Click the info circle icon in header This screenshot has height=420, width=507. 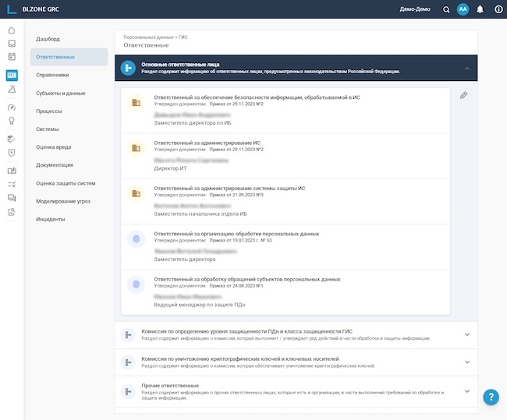(498, 9)
